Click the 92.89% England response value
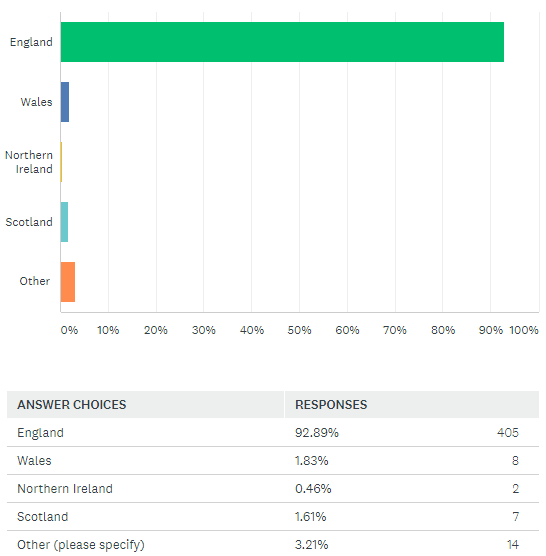 (317, 433)
